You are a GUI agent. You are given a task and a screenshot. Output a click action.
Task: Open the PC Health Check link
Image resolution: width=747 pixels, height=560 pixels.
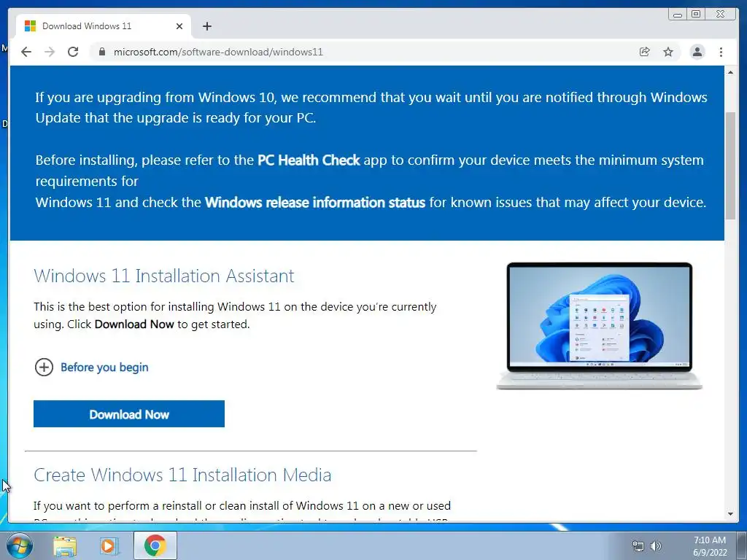pyautogui.click(x=309, y=160)
